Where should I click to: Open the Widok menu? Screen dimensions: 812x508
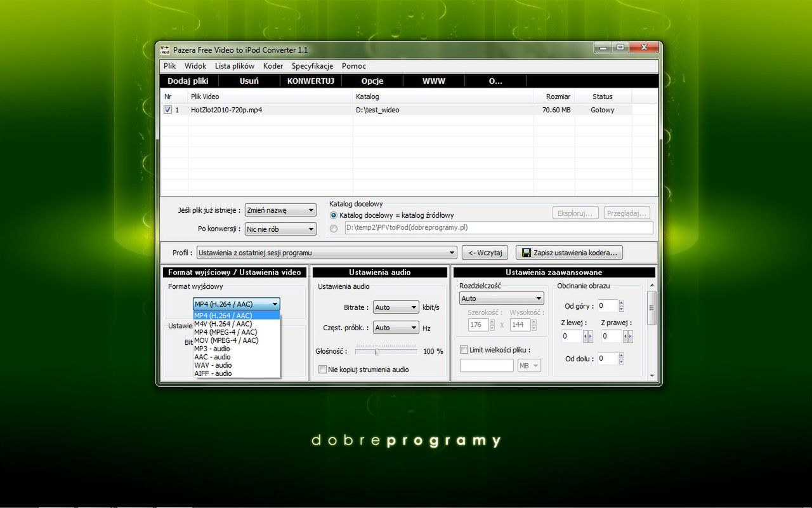click(195, 66)
